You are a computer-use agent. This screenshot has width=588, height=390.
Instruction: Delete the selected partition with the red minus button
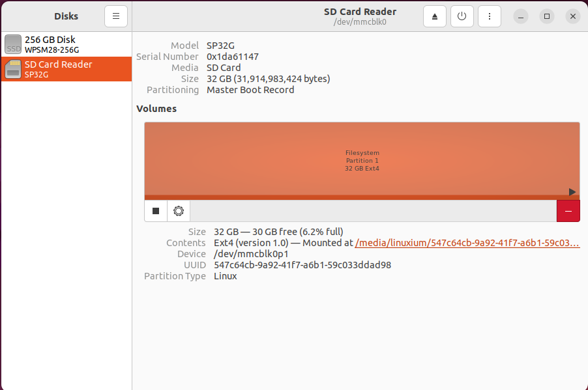pos(568,211)
